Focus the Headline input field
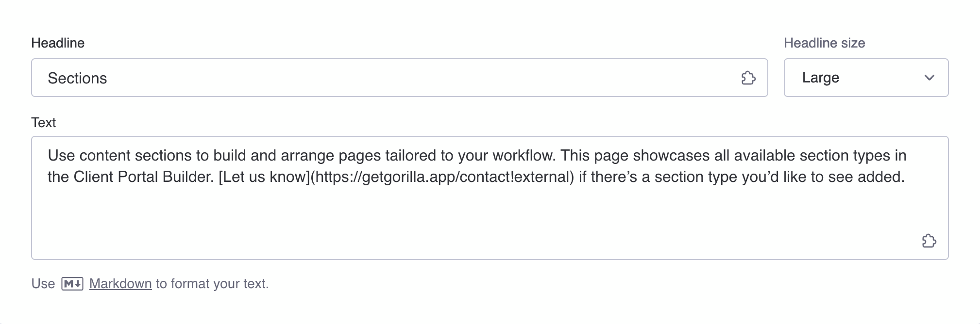The height and width of the screenshot is (324, 980). pyautogui.click(x=389, y=78)
